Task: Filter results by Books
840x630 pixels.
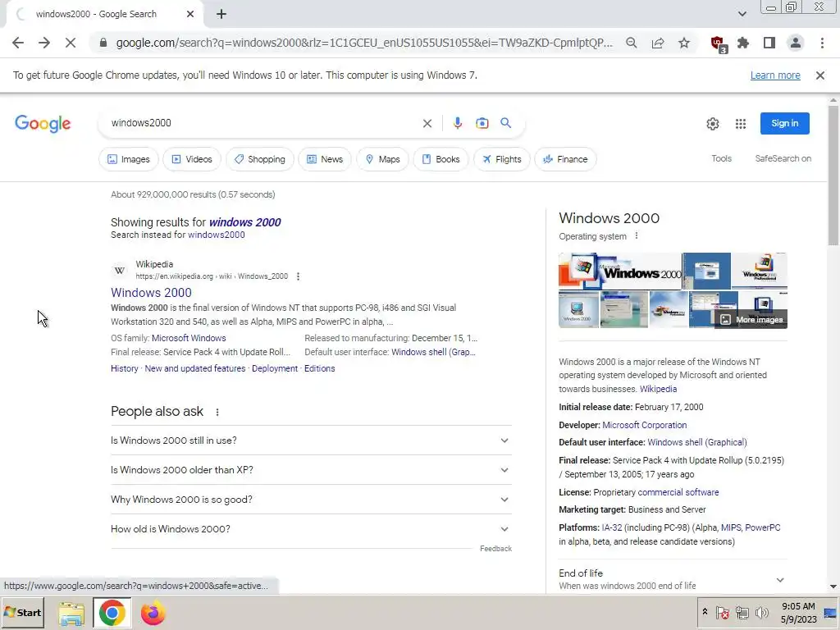Action: pyautogui.click(x=441, y=159)
